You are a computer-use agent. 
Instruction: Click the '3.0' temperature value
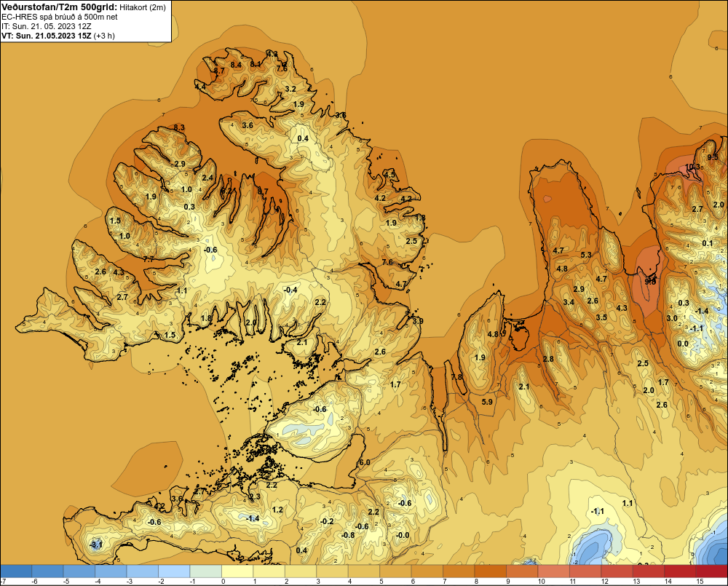click(672, 318)
